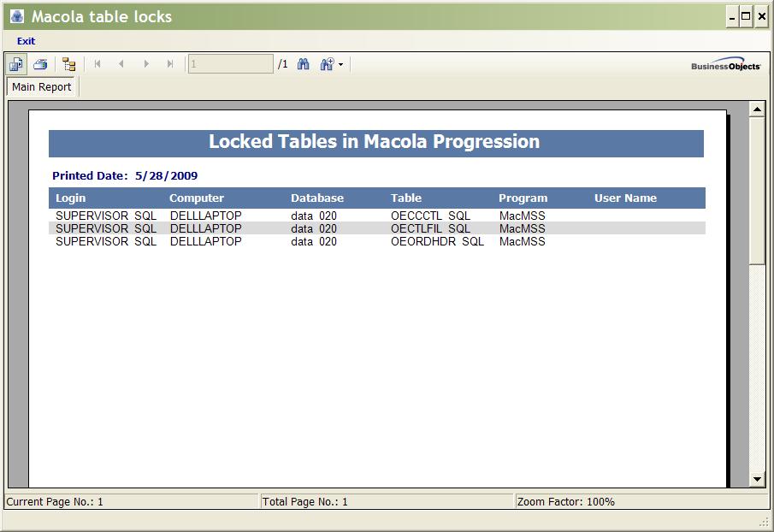
Task: Go to the last page arrow
Action: click(x=170, y=63)
